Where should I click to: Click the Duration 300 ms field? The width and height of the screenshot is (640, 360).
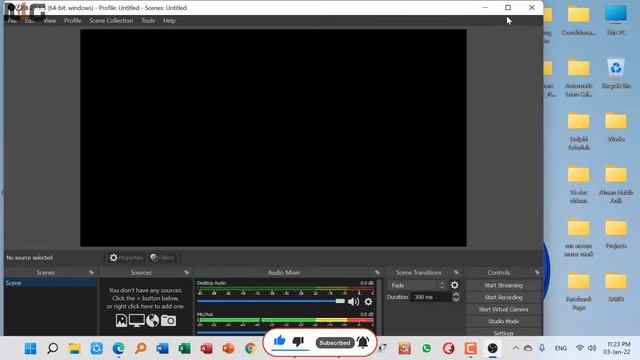[431, 297]
